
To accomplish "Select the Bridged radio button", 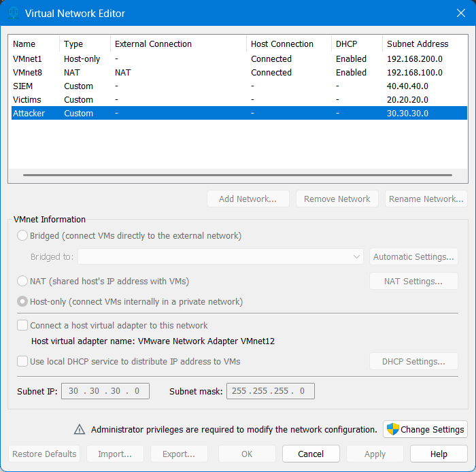I will 23,236.
